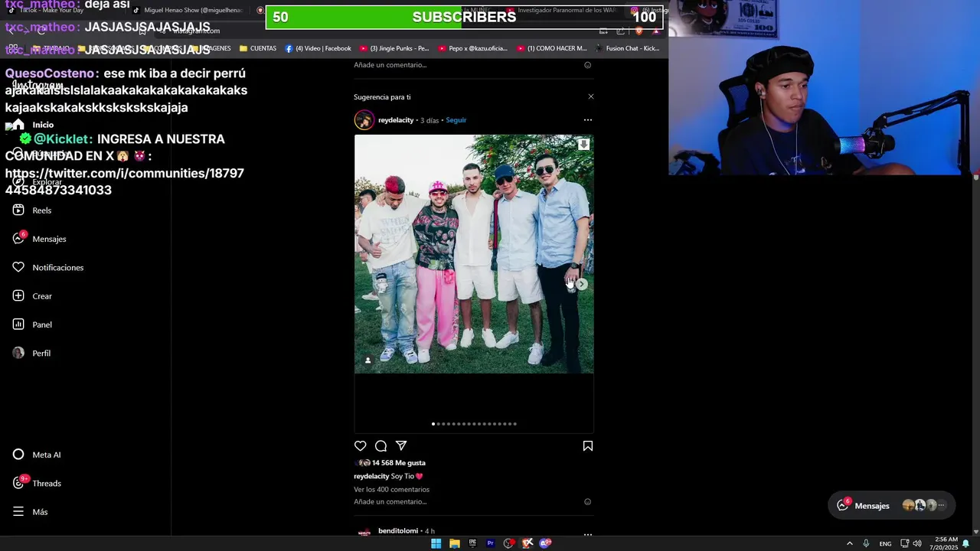Open Fusion Chat - Kick bookmark
Viewport: 980px width, 551px height.
pos(628,48)
